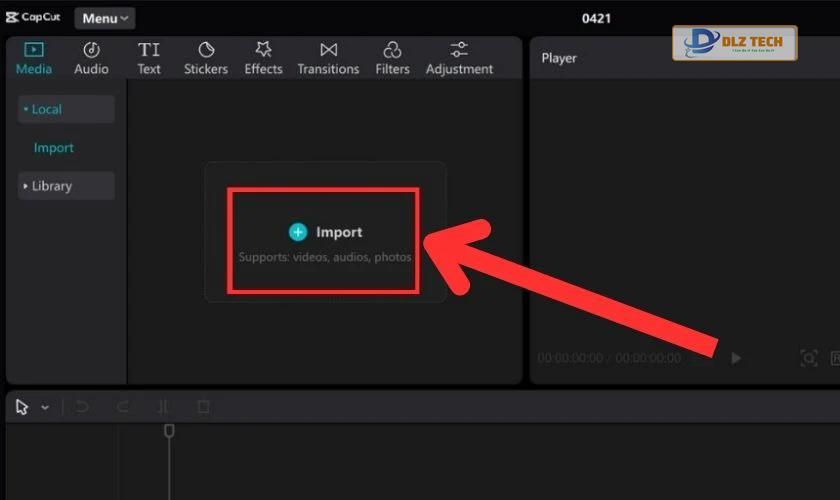The image size is (840, 500).
Task: Click the CapCut logo
Action: (x=33, y=17)
